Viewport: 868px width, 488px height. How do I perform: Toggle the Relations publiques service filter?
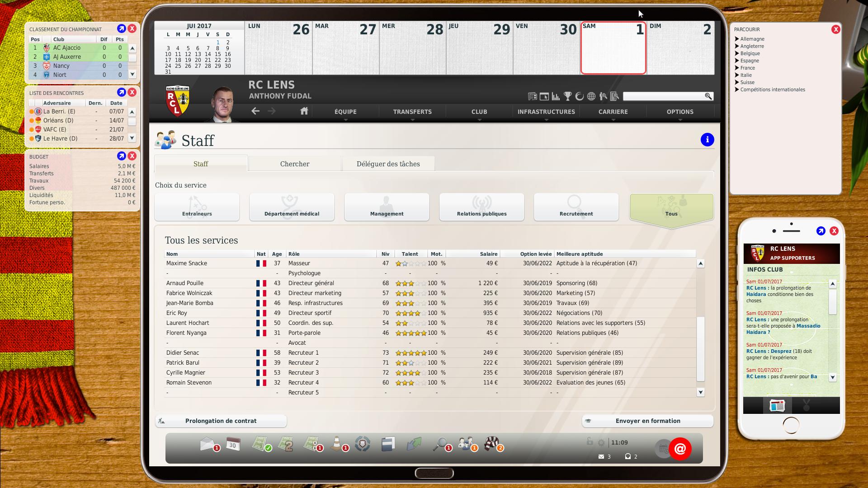point(481,206)
